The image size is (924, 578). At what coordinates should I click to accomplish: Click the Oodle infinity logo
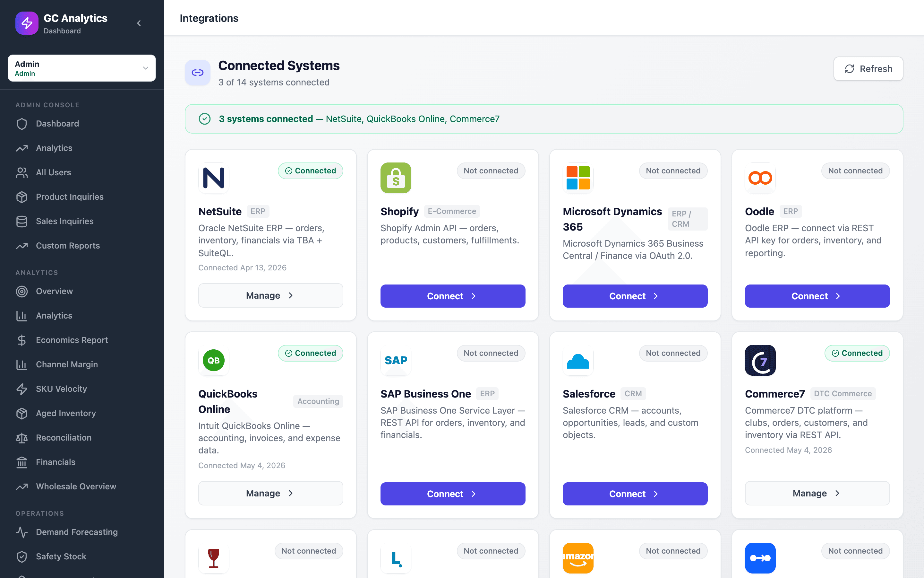point(760,178)
